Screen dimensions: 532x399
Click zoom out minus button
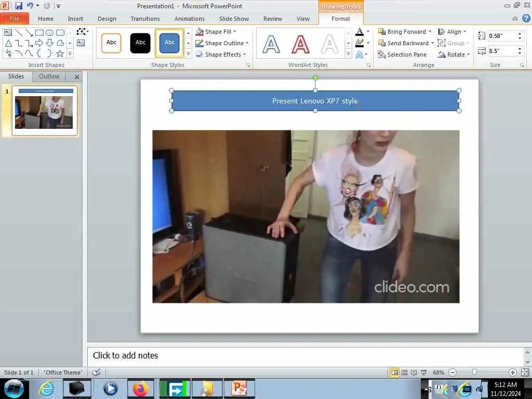pos(453,373)
